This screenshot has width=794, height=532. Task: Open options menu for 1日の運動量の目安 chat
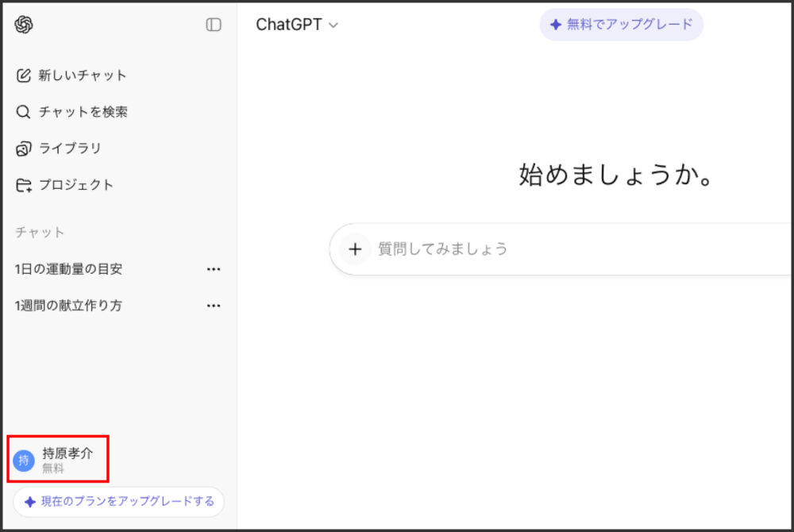213,268
